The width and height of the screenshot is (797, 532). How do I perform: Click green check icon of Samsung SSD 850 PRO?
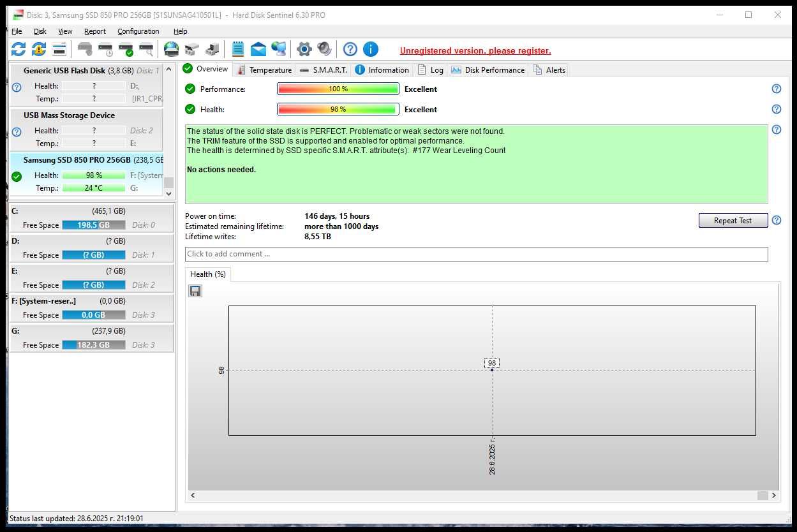(x=17, y=177)
